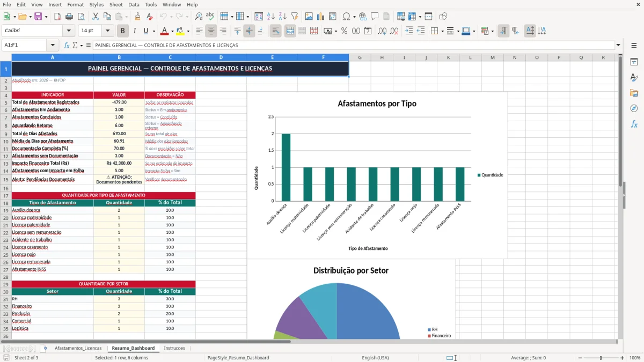Viewport: 644px width, 362px height.
Task: Open the Data menu
Action: click(x=134, y=4)
